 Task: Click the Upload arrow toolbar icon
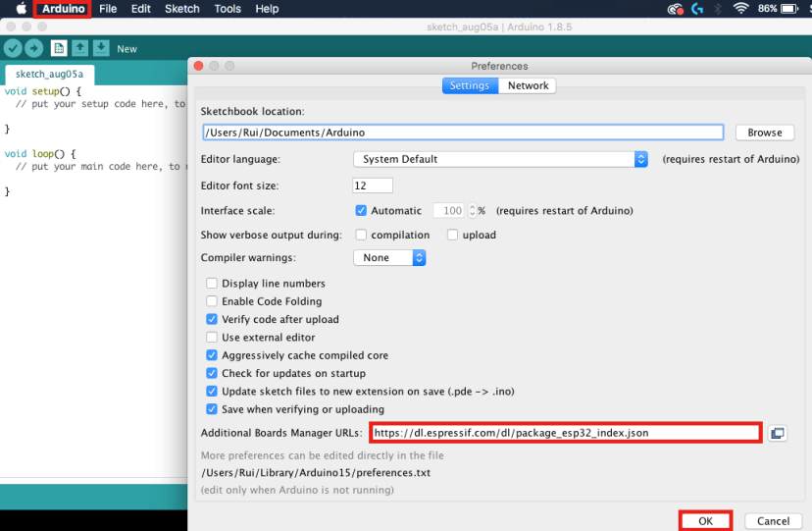(34, 48)
